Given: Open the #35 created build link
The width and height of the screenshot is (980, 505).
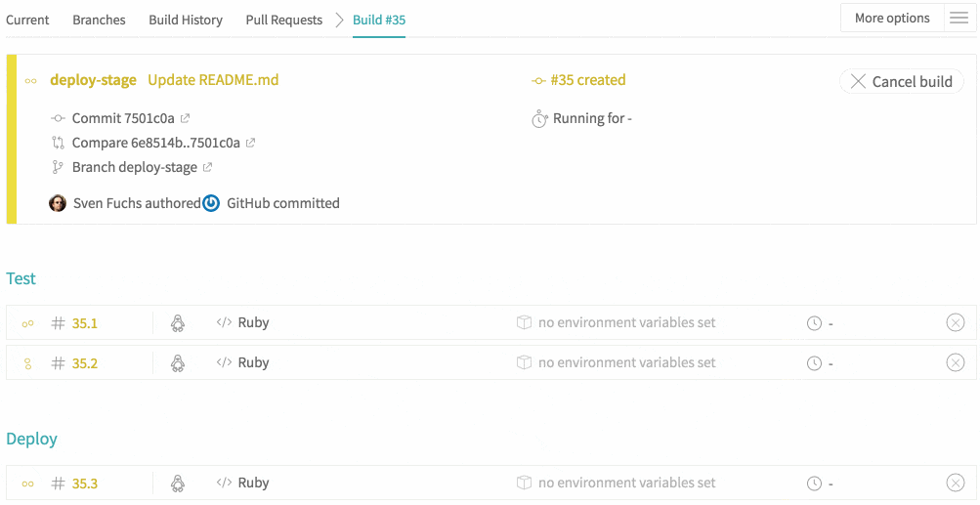Looking at the screenshot, I should 587,80.
